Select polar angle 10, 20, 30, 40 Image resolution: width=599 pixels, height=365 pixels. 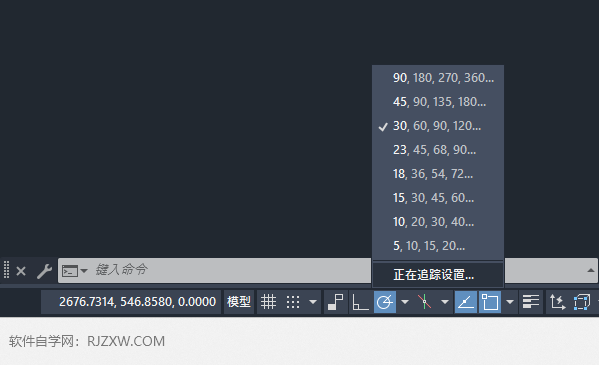click(438, 222)
